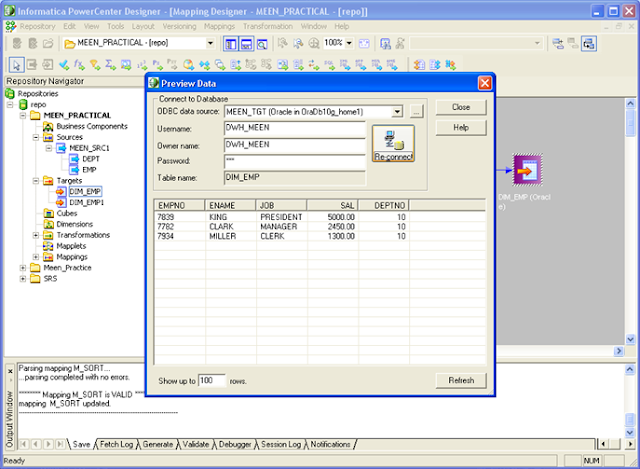
Task: Click the rightmost highlighted window-arrangement icon
Action: click(589, 43)
